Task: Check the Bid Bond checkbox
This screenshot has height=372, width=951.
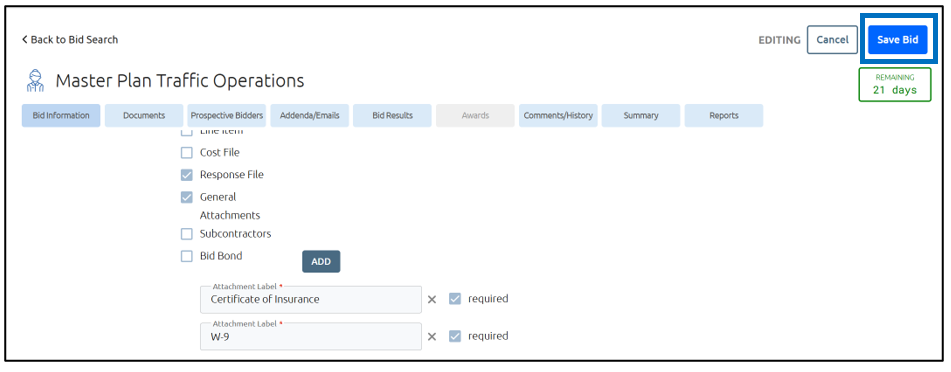Action: click(x=187, y=257)
